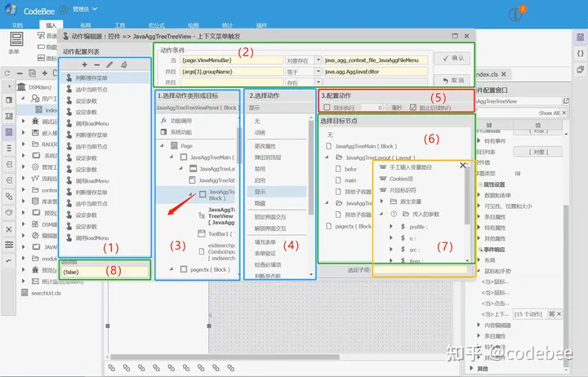Click the milliseconds delay stepper up arrow
588x377 pixels.
(386, 106)
